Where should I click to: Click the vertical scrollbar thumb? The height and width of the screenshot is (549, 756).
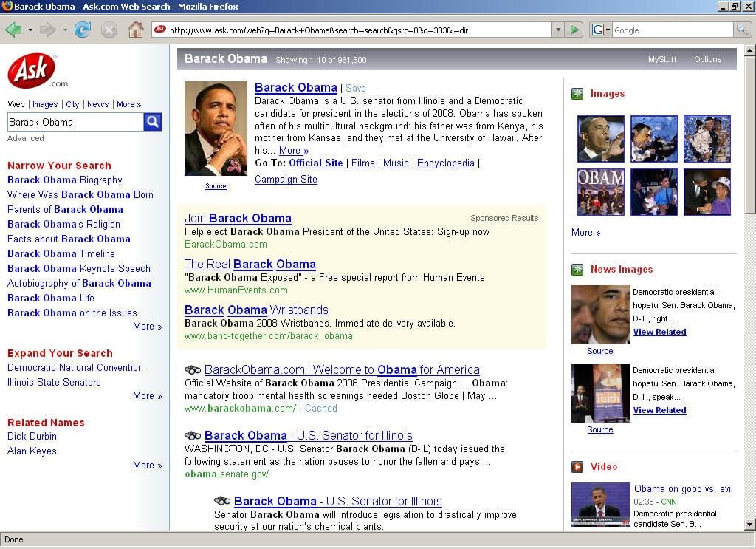750,135
